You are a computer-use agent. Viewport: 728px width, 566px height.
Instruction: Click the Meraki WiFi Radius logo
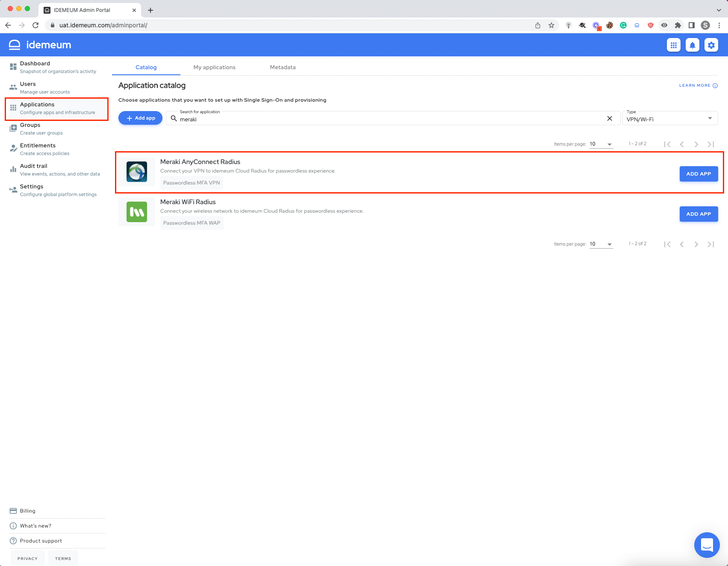pyautogui.click(x=137, y=212)
